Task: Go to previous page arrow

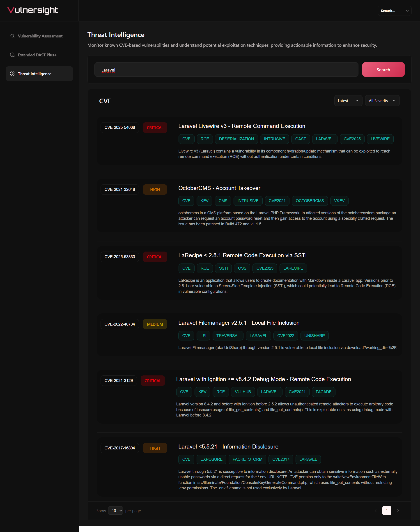Action: click(x=376, y=511)
